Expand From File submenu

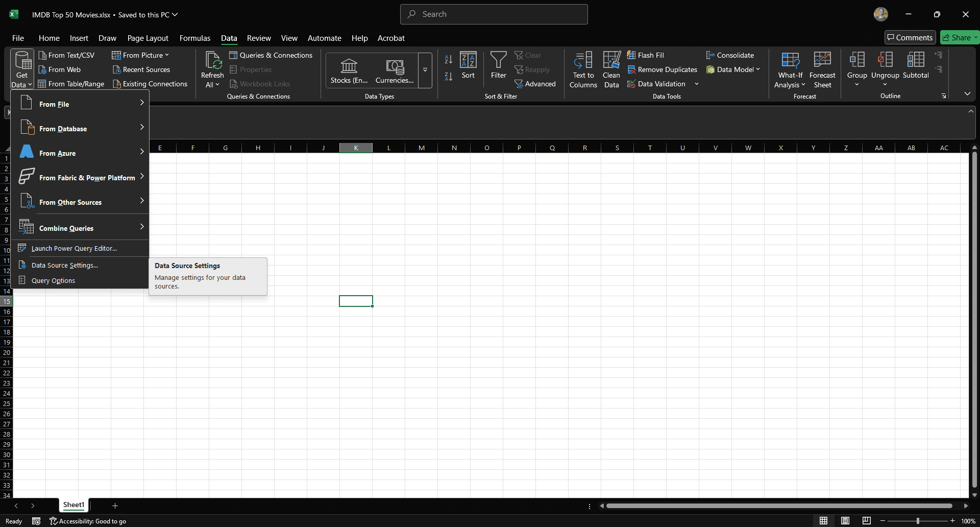coord(80,104)
